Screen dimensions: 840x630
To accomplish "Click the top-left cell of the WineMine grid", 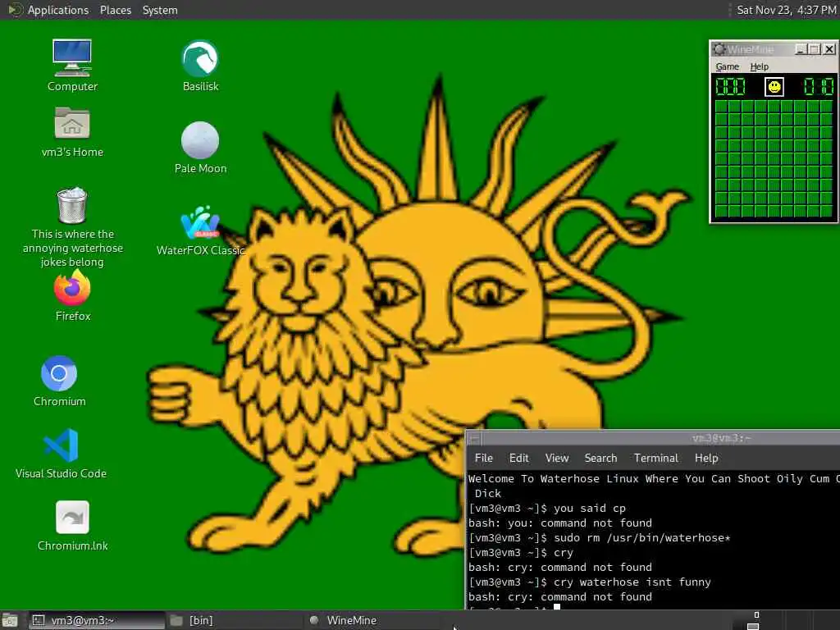I will point(721,107).
